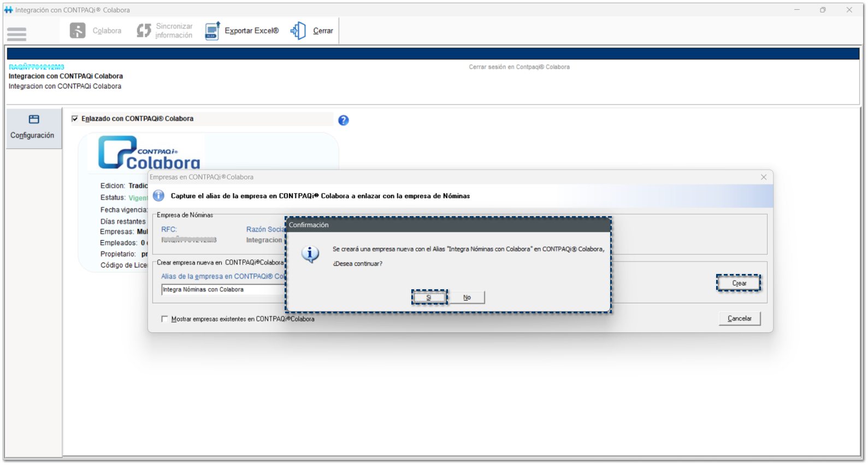
Task: Click the information icon in Confirmación dialog
Action: tap(310, 254)
